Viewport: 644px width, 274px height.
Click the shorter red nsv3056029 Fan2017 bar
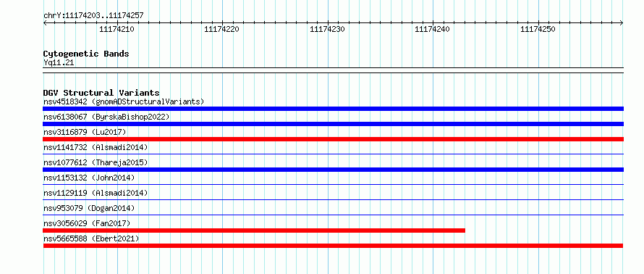[x=254, y=231]
